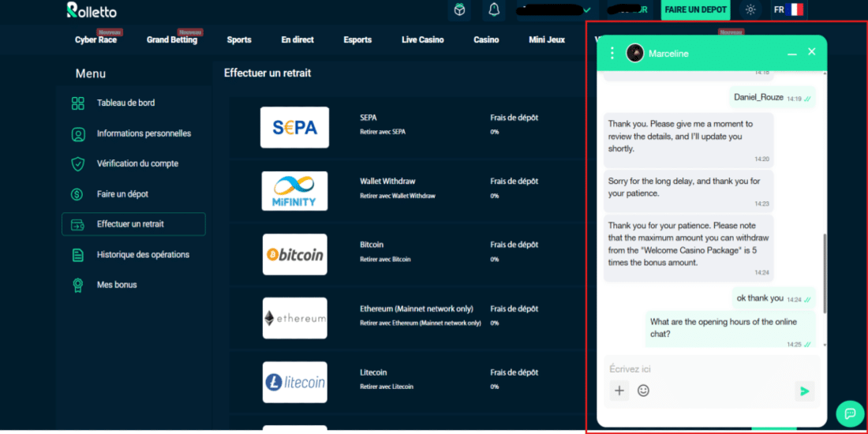
Task: Open the Live Casino section
Action: point(422,40)
